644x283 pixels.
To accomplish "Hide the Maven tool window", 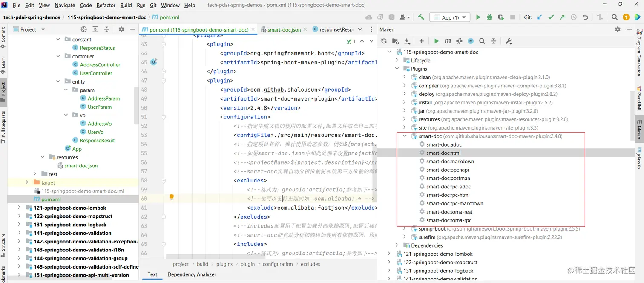I will coord(629,29).
